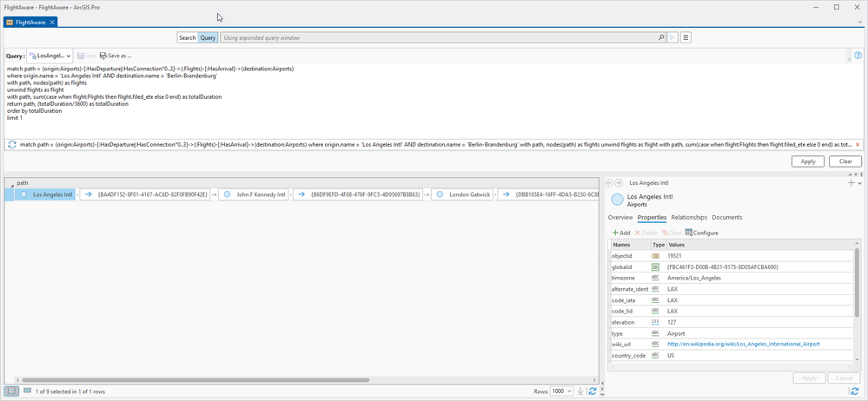868x401 pixels.
Task: Select the globalid property row
Action: (733, 267)
